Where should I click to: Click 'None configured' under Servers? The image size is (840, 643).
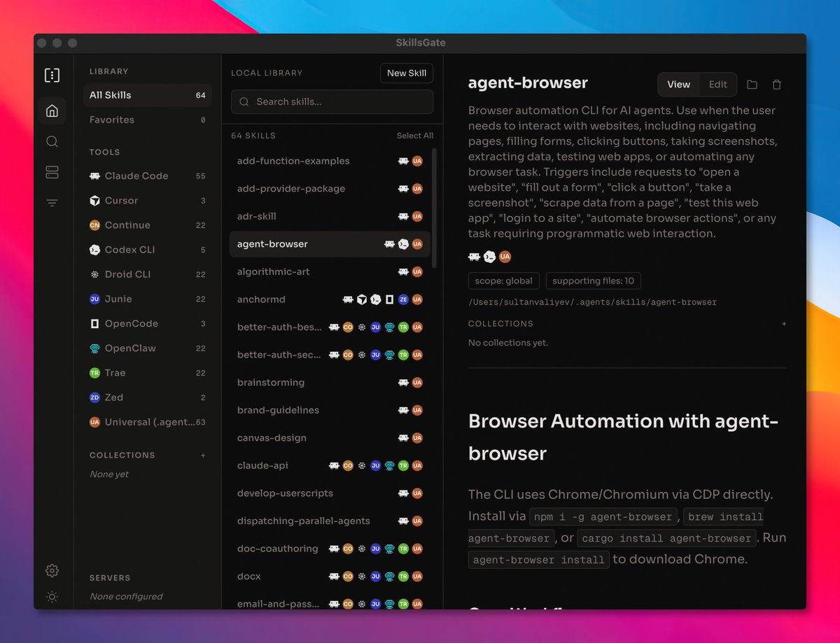point(126,597)
